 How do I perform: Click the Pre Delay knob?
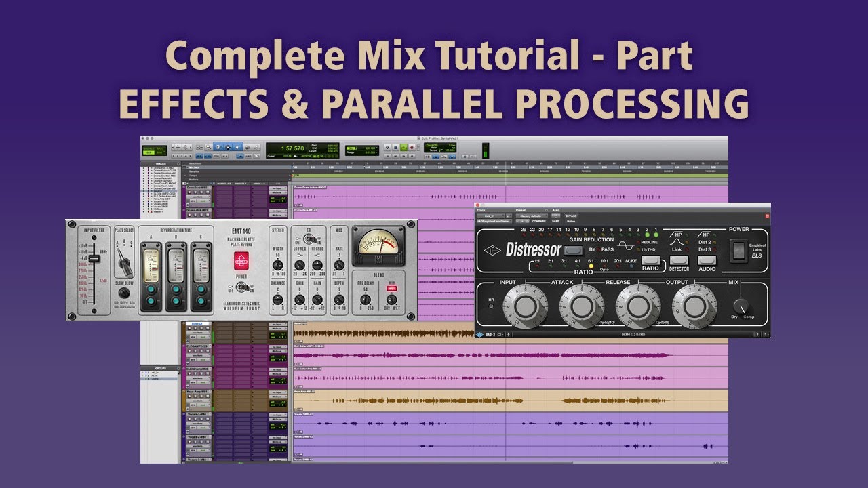366,300
